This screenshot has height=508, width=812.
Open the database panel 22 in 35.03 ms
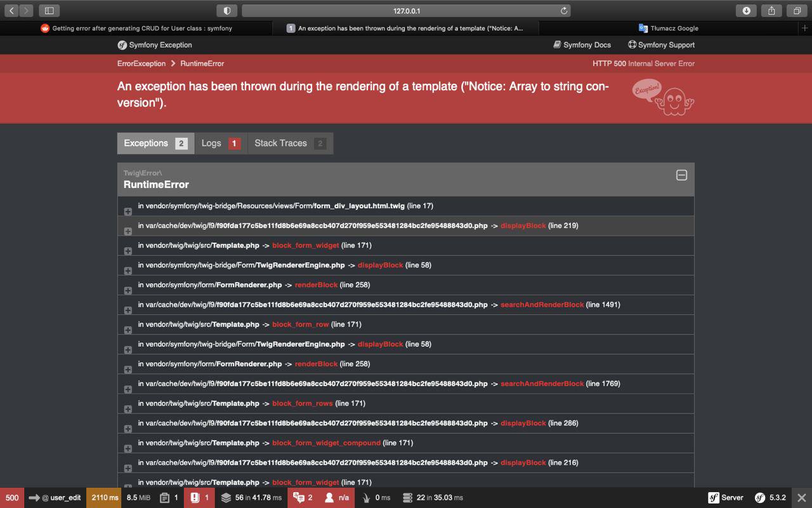tap(433, 498)
